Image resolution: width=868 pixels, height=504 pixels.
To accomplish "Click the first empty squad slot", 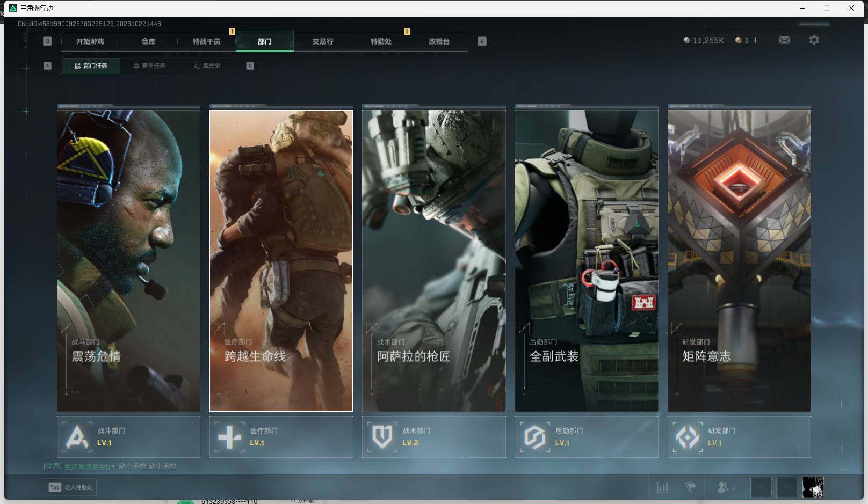I will 761,487.
